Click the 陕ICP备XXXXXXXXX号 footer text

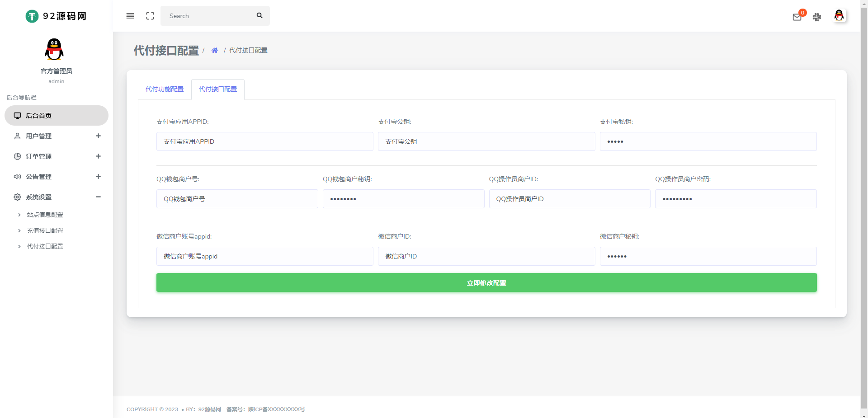[277, 409]
